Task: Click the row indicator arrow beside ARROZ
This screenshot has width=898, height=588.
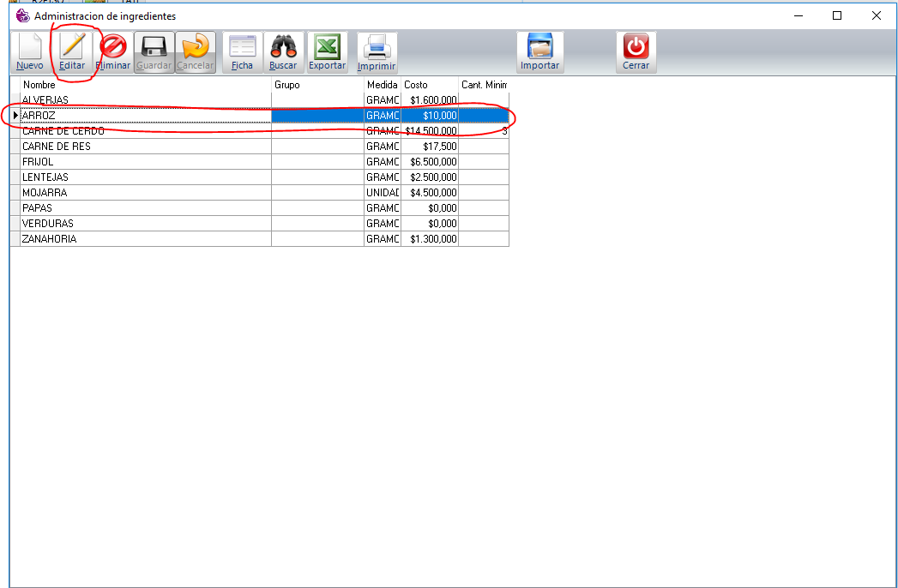Action: point(15,116)
